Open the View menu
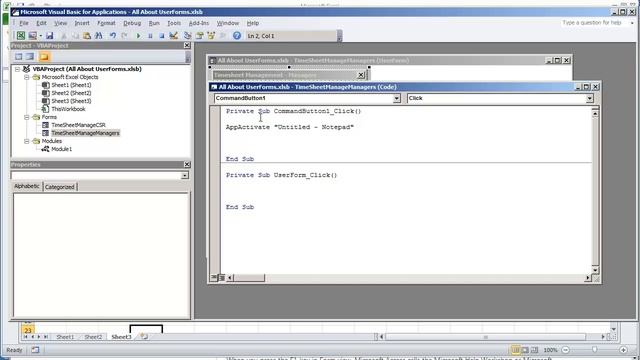Viewport: 640px width, 360px height. click(60, 23)
